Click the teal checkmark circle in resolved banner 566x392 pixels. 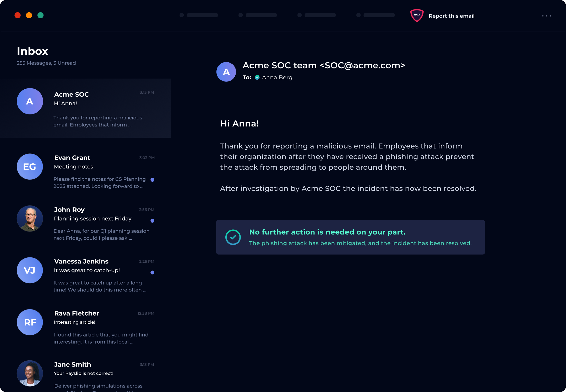(x=233, y=237)
